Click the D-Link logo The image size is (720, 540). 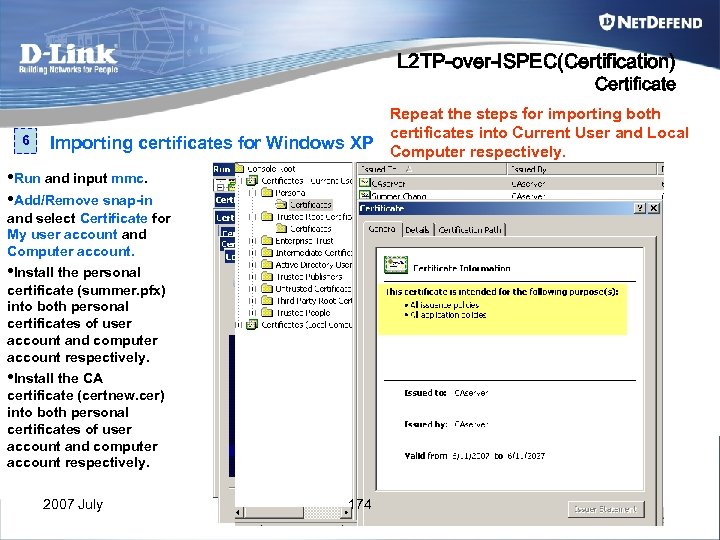click(68, 58)
